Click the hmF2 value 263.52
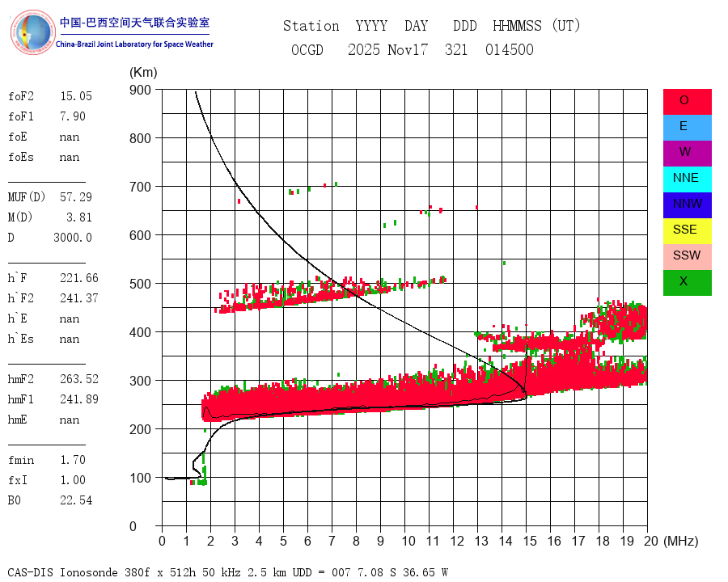Image resolution: width=728 pixels, height=582 pixels. pos(79,379)
